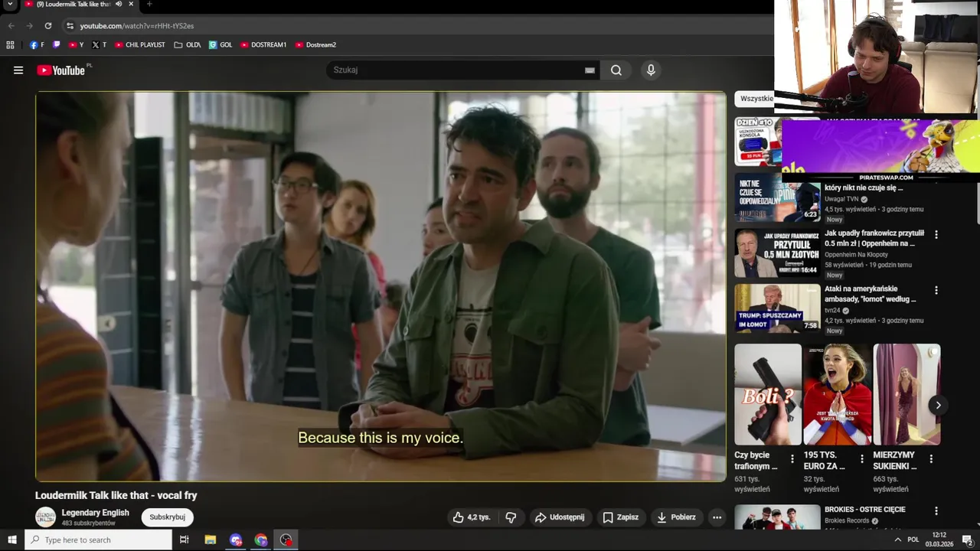Image resolution: width=980 pixels, height=551 pixels.
Task: Click the video title 'Loudermilk Talk like that - vocal fry'
Action: (x=116, y=496)
